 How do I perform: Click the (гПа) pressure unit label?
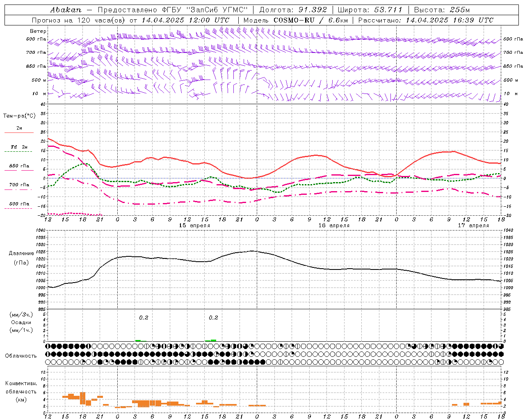[21, 262]
